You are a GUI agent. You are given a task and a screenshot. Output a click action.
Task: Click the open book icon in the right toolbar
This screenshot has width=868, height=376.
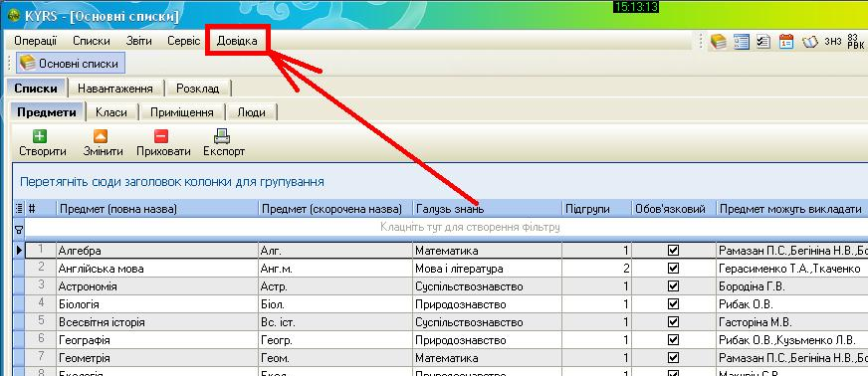(x=810, y=42)
